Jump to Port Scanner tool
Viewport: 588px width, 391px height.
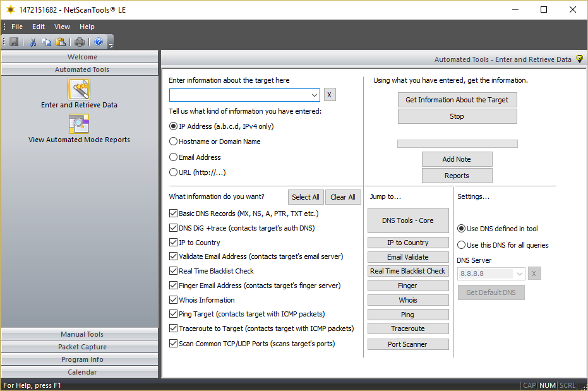tap(408, 344)
